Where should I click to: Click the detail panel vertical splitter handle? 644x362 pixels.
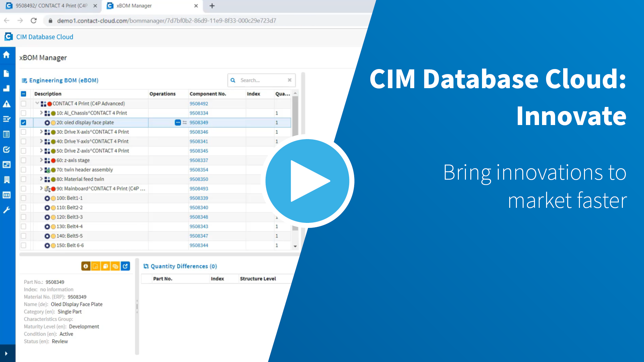[137, 306]
